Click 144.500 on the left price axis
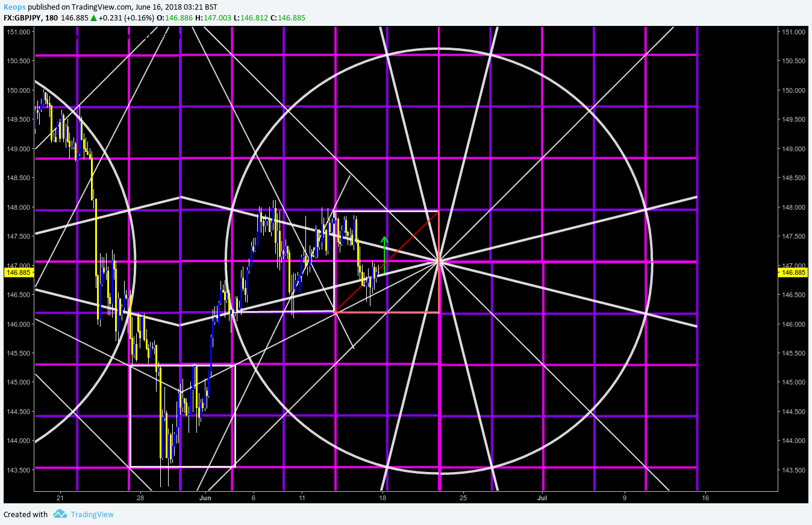 [18, 412]
